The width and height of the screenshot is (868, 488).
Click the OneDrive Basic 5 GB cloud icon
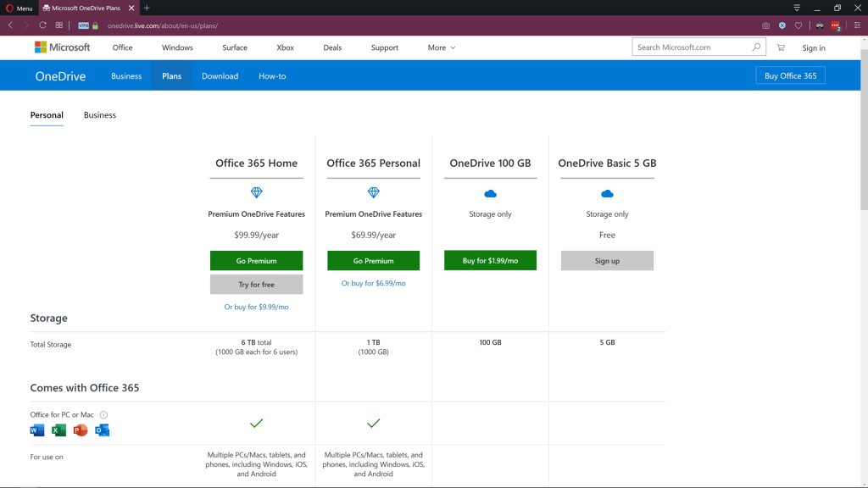coord(607,194)
